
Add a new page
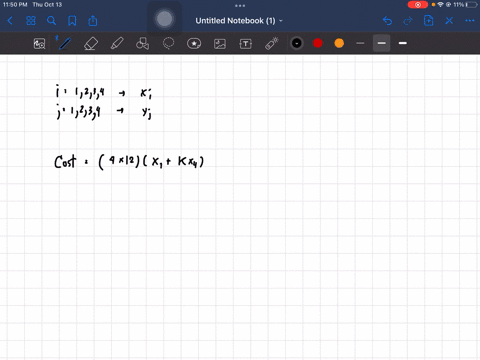(428, 21)
